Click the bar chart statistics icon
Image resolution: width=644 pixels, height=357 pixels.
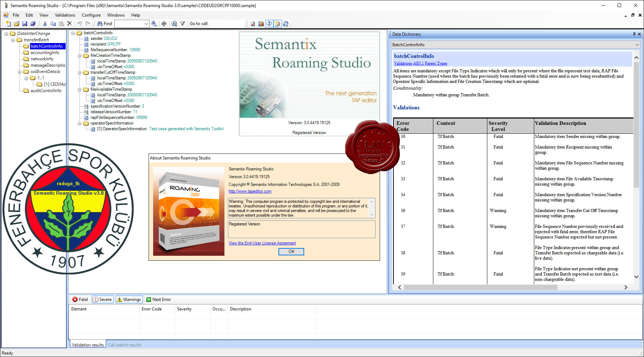pyautogui.click(x=261, y=24)
